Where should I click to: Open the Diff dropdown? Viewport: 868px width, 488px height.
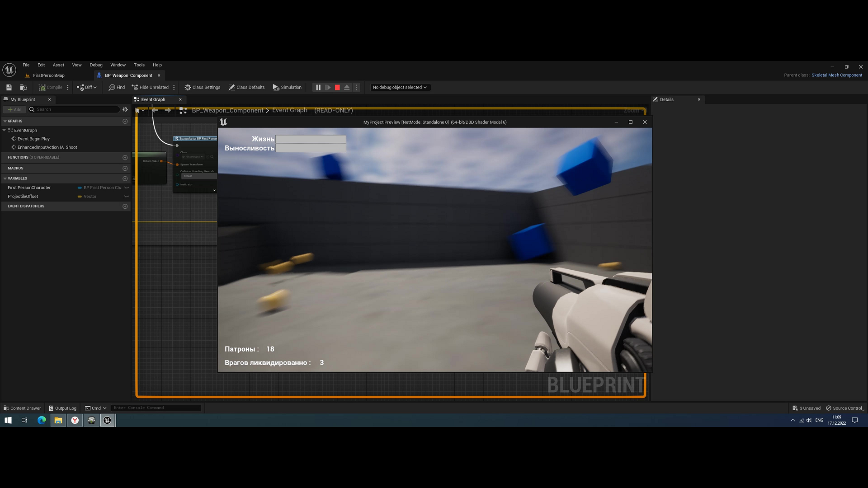[x=87, y=87]
